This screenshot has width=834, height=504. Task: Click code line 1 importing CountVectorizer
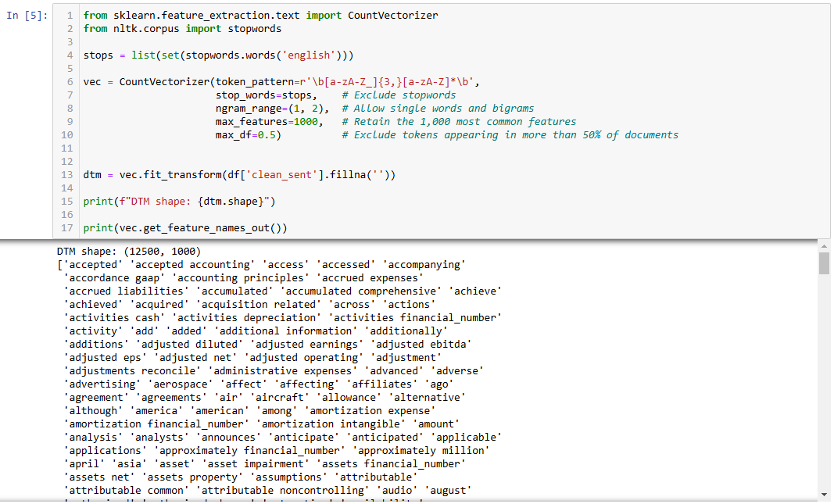pyautogui.click(x=260, y=16)
